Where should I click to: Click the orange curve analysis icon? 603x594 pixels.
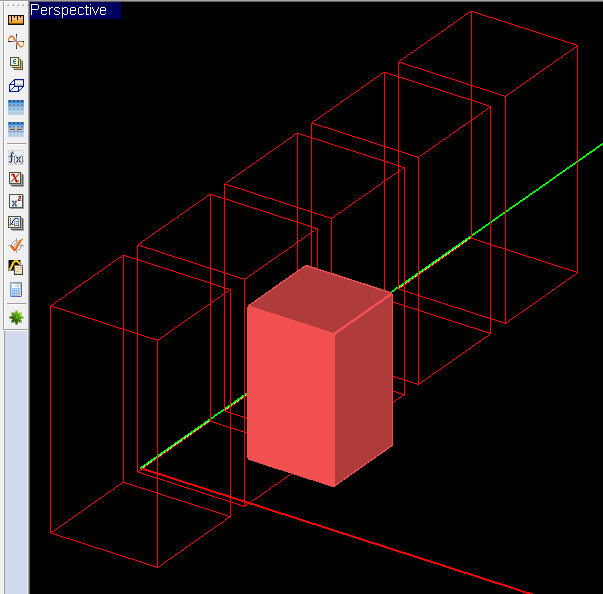[16, 41]
